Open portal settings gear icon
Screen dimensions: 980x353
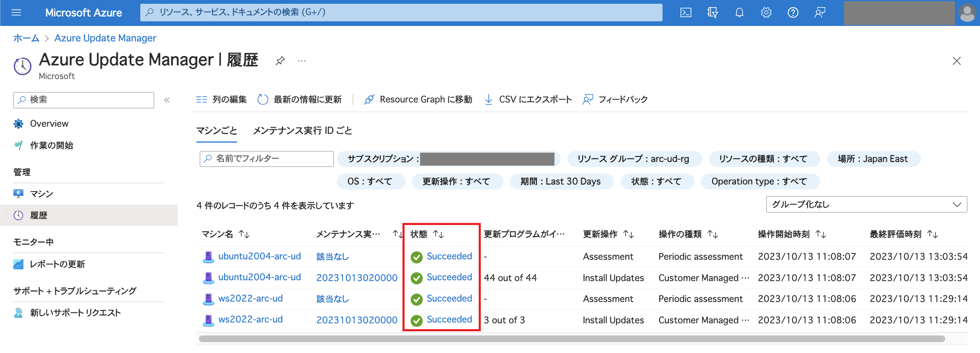click(x=766, y=13)
